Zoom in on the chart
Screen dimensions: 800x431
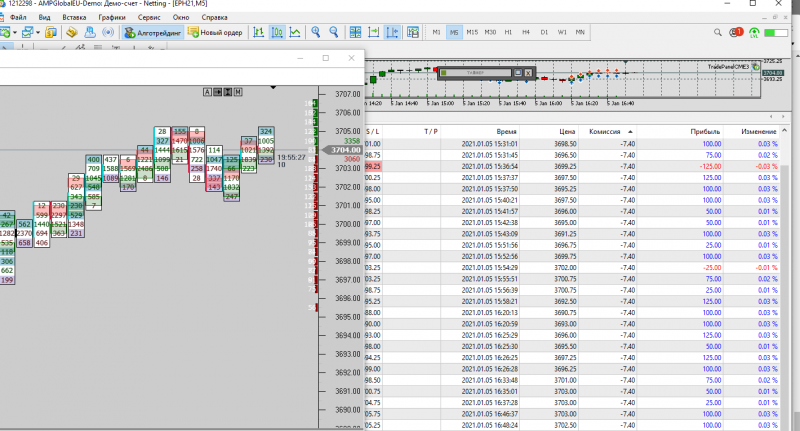click(x=316, y=33)
